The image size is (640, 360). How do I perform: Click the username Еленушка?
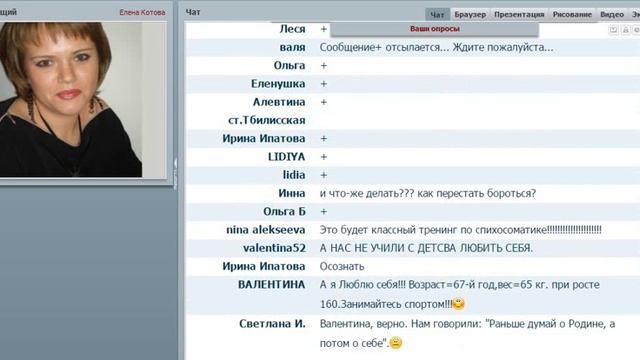click(x=278, y=84)
